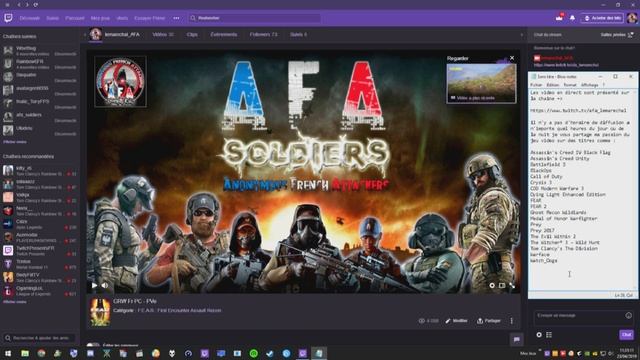This screenshot has width=640, height=360.
Task: Switch to the Vidéos tab
Action: (163, 35)
